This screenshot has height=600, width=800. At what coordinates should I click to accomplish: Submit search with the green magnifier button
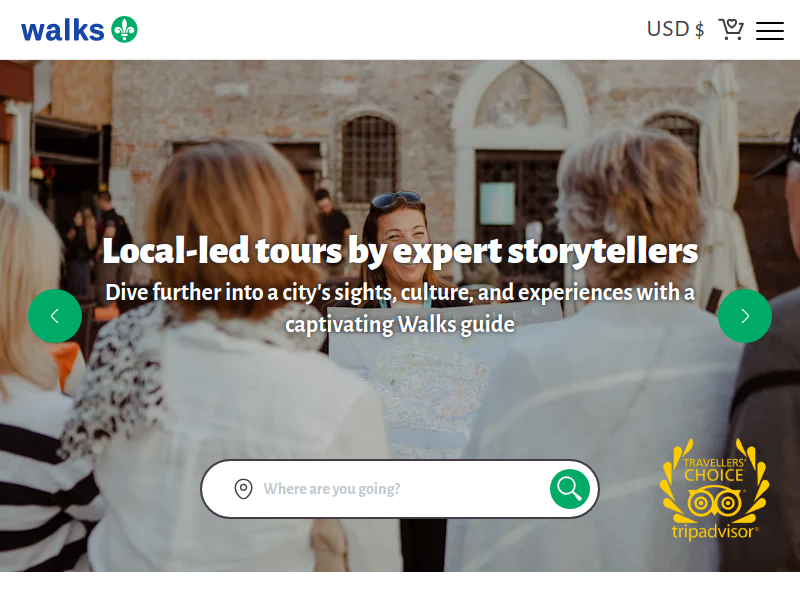coord(570,489)
